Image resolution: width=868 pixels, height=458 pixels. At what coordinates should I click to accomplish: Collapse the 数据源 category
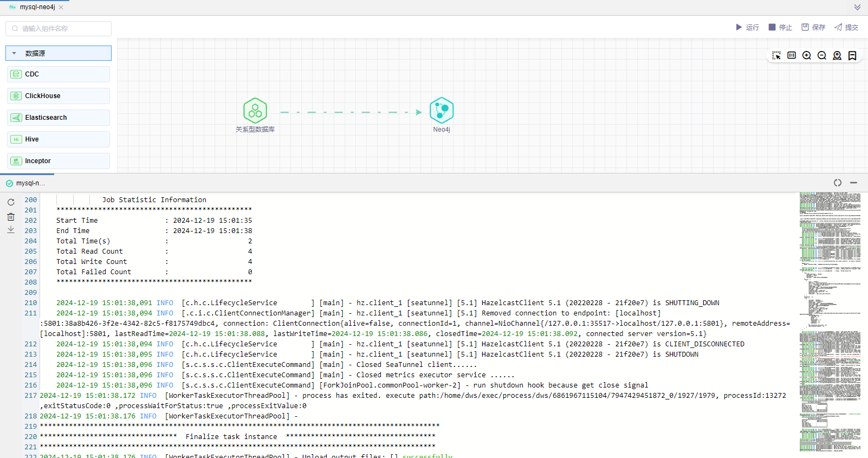pos(14,53)
